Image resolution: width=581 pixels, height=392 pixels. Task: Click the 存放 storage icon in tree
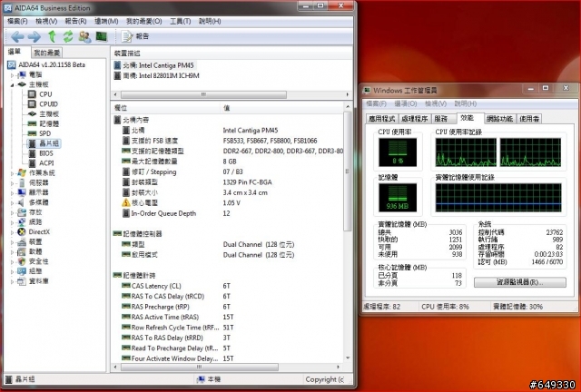pyautogui.click(x=22, y=212)
